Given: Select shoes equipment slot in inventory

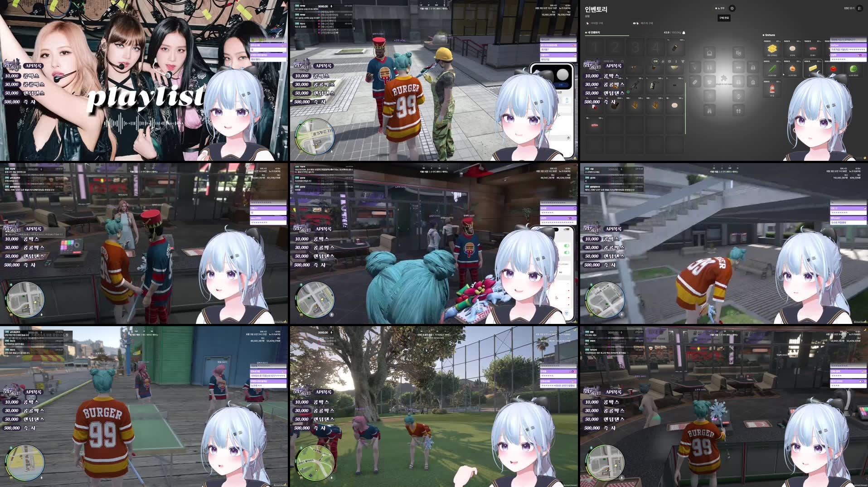Looking at the screenshot, I should pos(738,111).
